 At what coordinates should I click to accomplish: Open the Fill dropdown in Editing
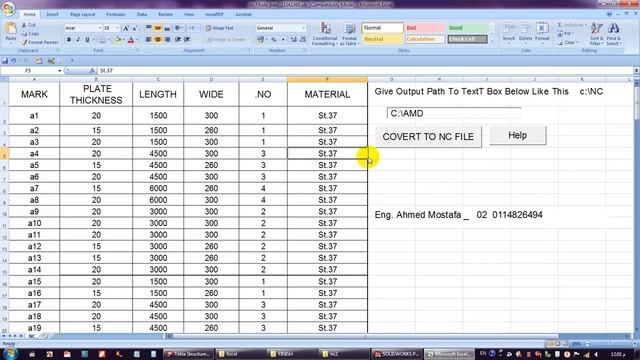click(566, 33)
